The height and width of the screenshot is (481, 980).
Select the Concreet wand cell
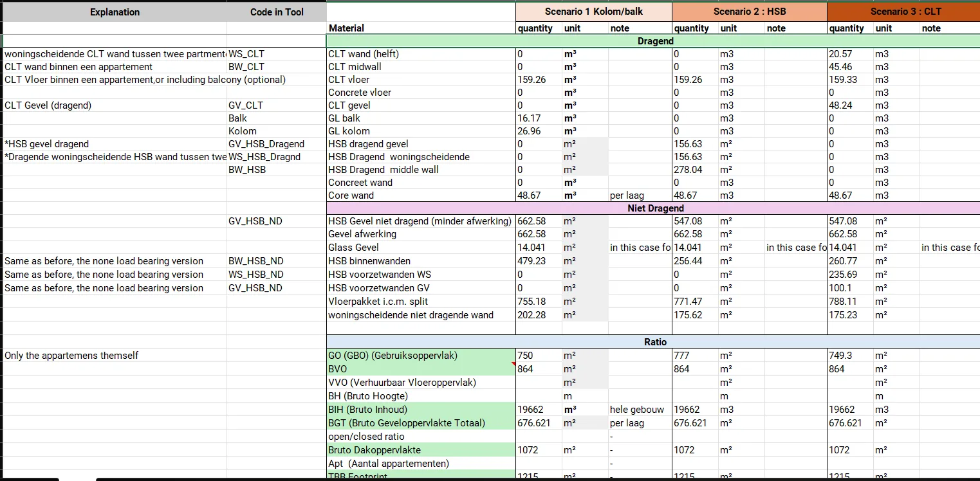pos(421,183)
